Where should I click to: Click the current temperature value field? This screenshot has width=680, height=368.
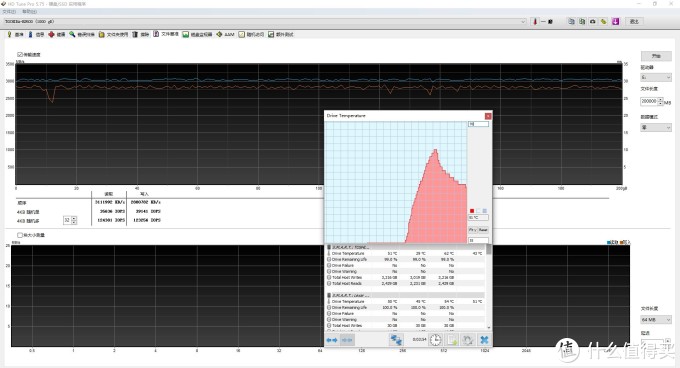[478, 218]
